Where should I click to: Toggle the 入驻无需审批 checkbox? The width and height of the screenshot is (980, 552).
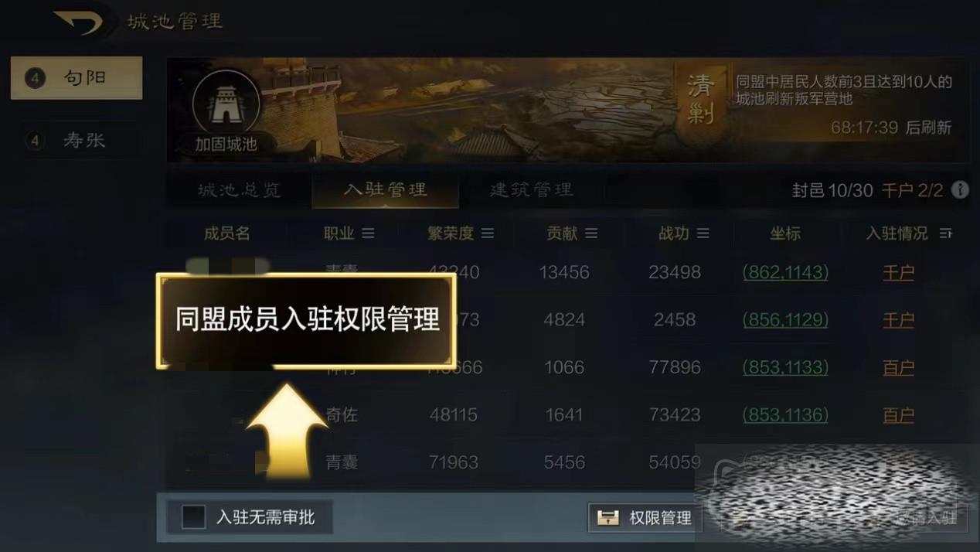(193, 517)
